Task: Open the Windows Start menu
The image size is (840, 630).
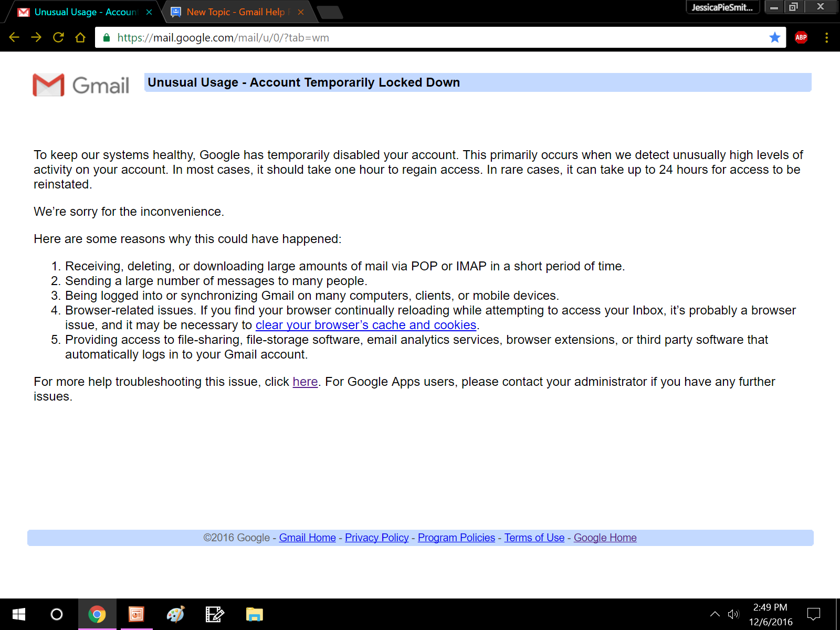Action: point(19,614)
